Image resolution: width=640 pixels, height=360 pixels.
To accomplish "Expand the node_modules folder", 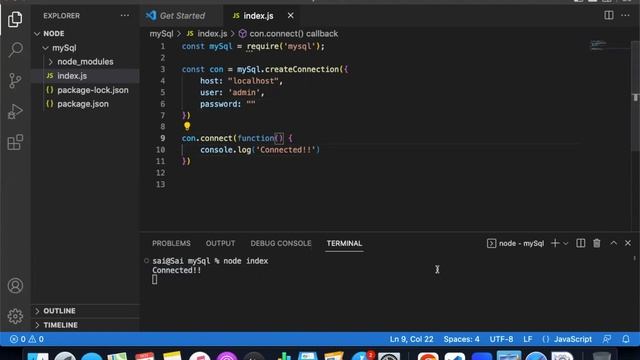I will tap(81, 62).
